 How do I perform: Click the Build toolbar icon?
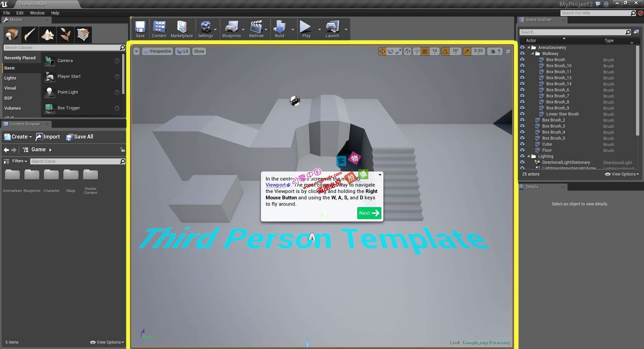[279, 29]
